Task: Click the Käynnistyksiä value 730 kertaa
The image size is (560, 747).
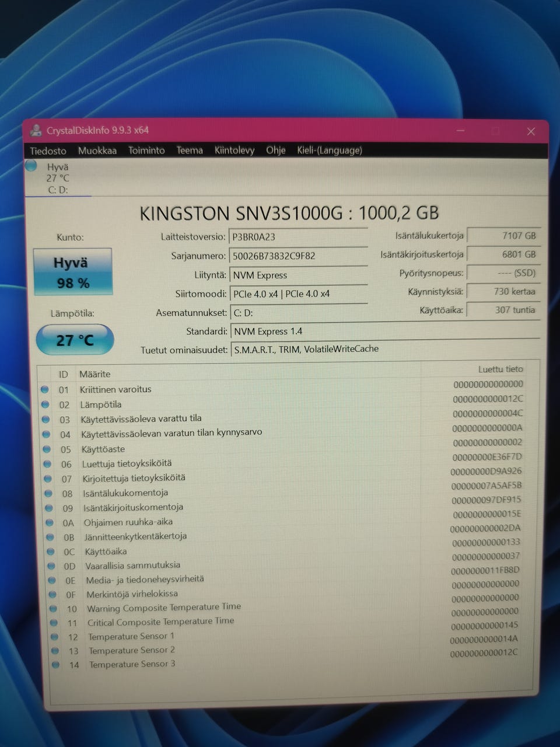Action: pos(503,291)
